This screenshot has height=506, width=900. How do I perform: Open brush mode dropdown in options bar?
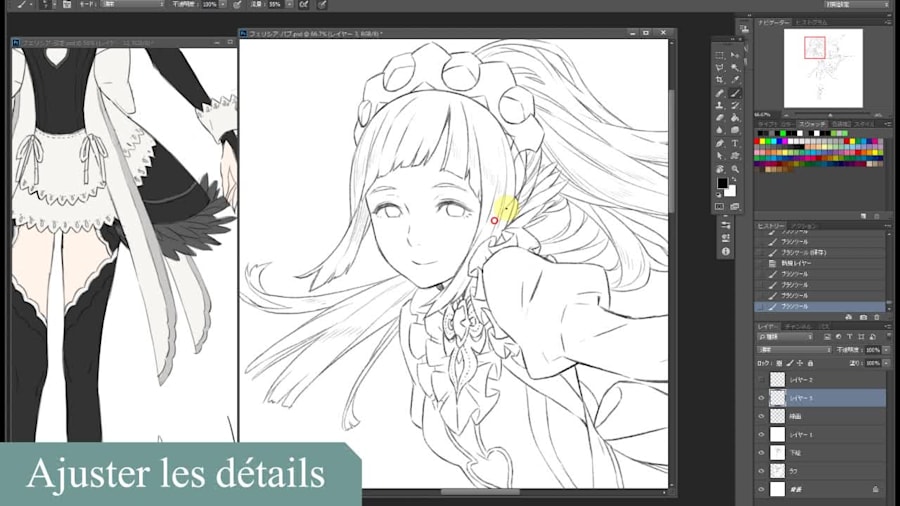click(x=133, y=4)
